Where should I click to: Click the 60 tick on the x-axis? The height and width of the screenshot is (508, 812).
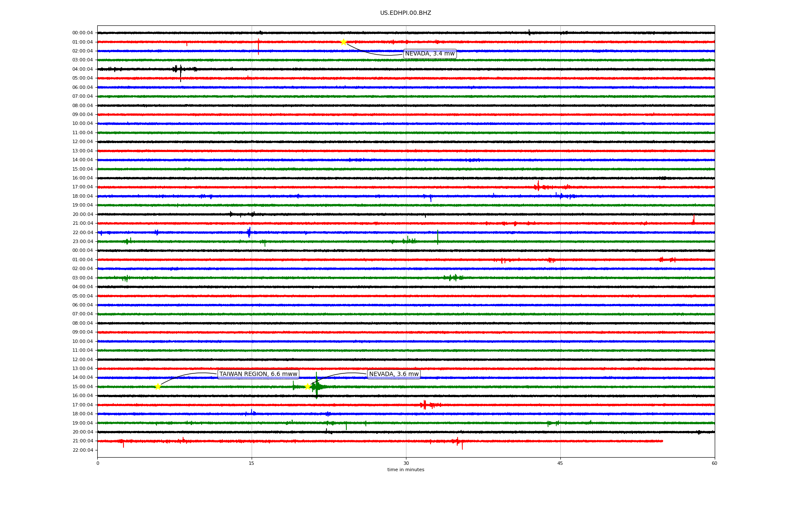(x=714, y=463)
